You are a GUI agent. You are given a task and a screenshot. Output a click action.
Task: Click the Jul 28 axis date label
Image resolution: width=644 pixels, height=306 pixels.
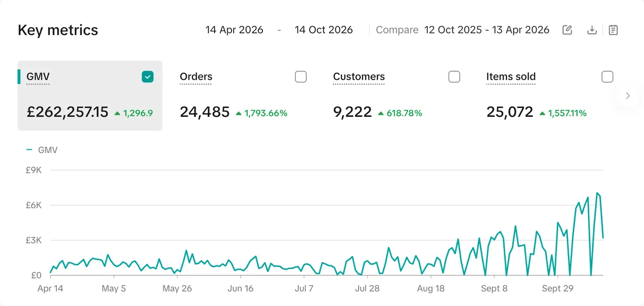click(x=367, y=289)
